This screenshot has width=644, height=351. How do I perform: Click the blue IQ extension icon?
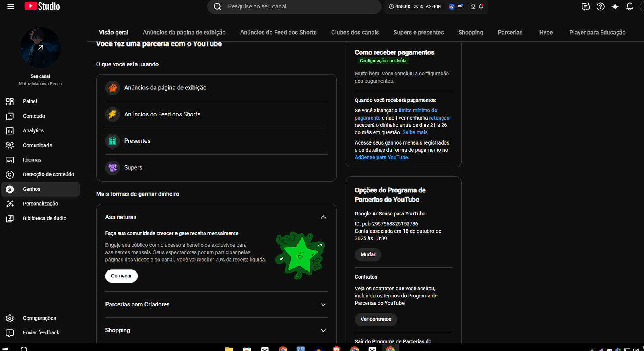(x=452, y=6)
